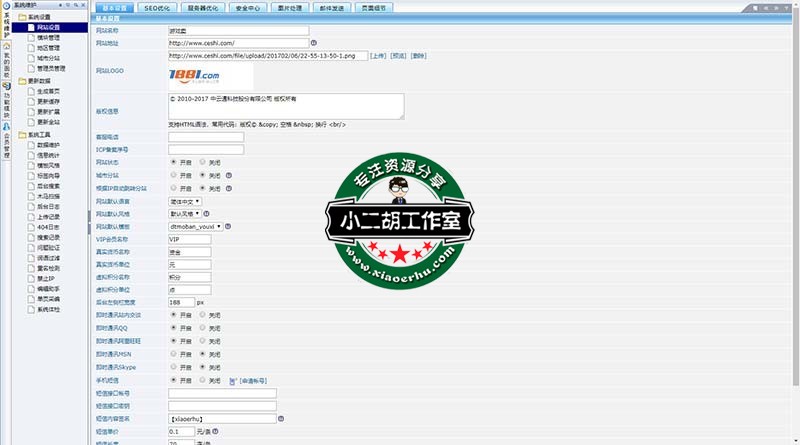
Task: Set 网站状态 to 关闭 radio button
Action: pyautogui.click(x=202, y=161)
